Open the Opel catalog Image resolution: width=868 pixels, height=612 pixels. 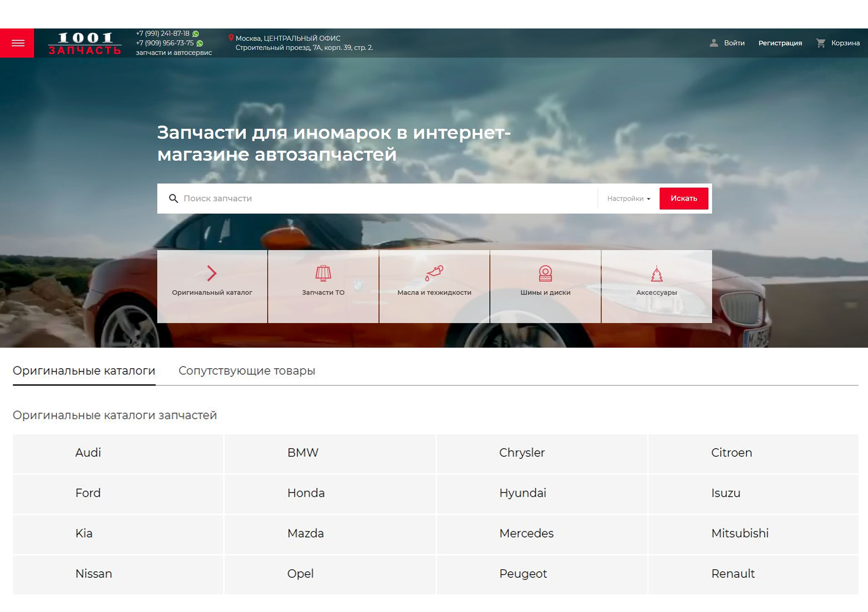click(330, 575)
